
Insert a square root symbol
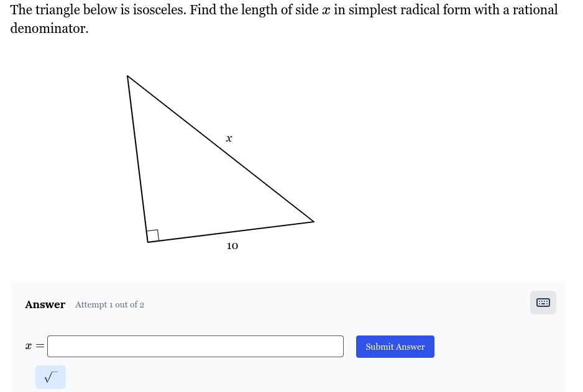(50, 377)
